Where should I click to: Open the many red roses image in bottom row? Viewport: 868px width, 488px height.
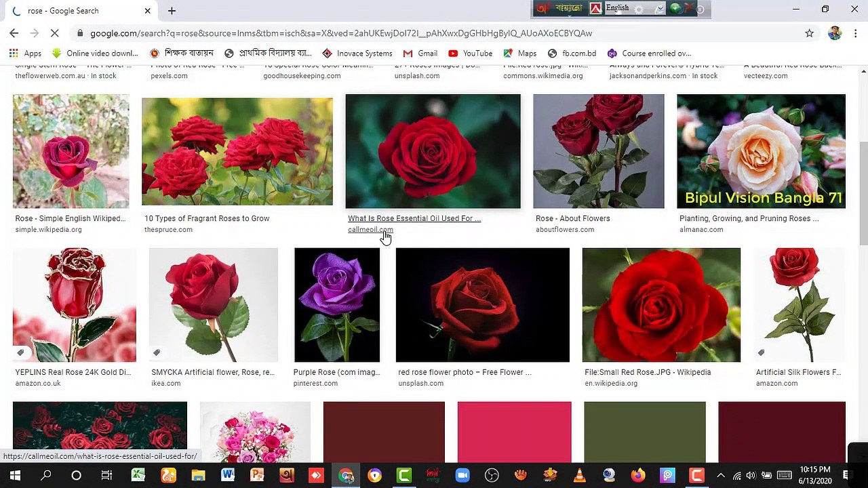pyautogui.click(x=100, y=426)
